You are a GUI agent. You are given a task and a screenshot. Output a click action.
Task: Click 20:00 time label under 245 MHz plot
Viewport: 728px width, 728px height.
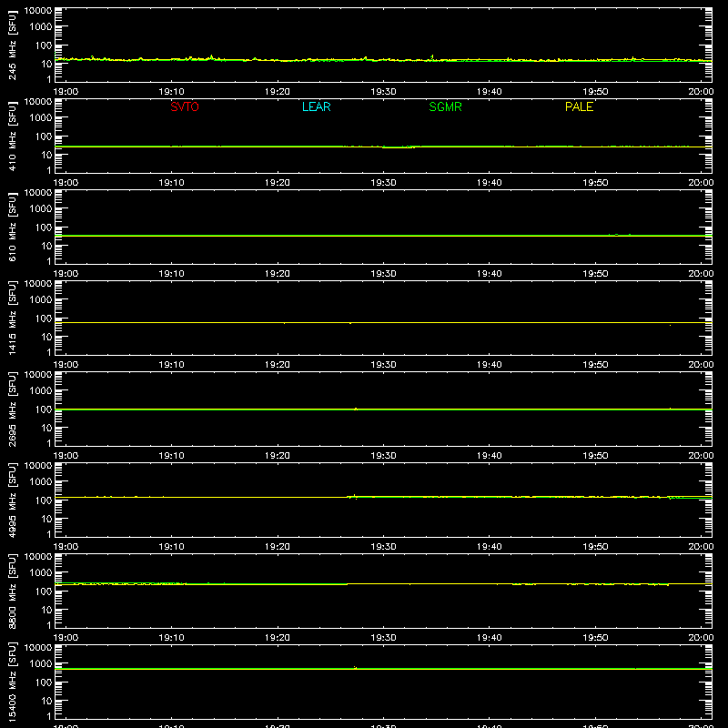click(x=701, y=92)
